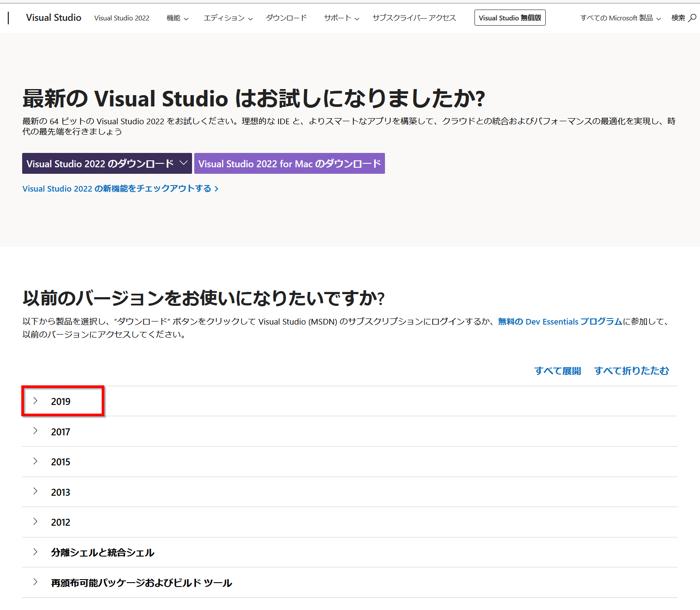Expand the 2017 section chevron
This screenshot has height=610, width=700.
tap(36, 431)
